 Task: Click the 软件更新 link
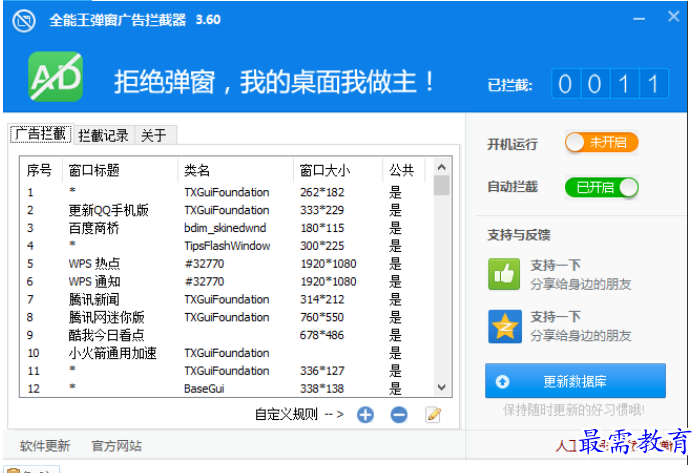pyautogui.click(x=45, y=445)
